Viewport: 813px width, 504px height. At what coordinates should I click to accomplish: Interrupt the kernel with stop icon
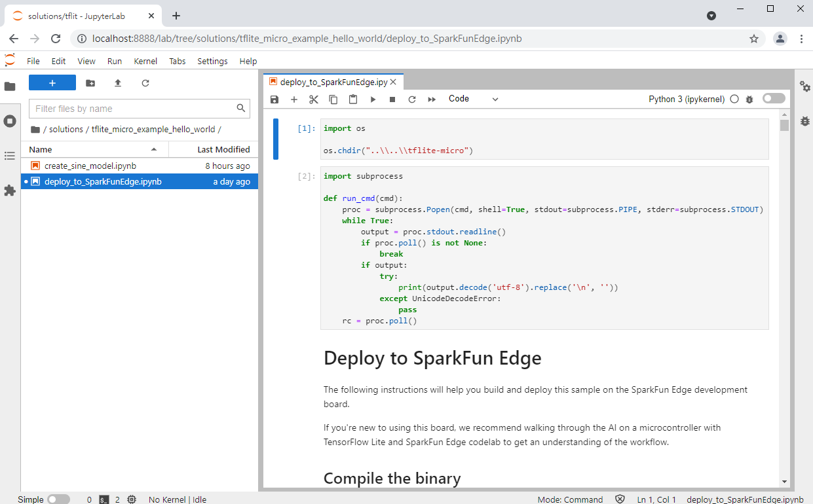392,99
